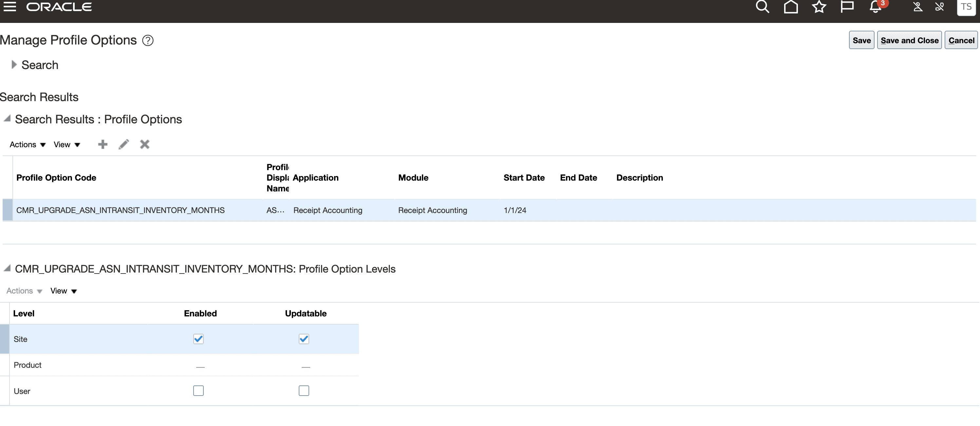Image resolution: width=980 pixels, height=426 pixels.
Task: Select the CMR_UPGRADE_ASN_INTRANSIT_INVENTORY_MONTHS row
Action: pyautogui.click(x=120, y=210)
